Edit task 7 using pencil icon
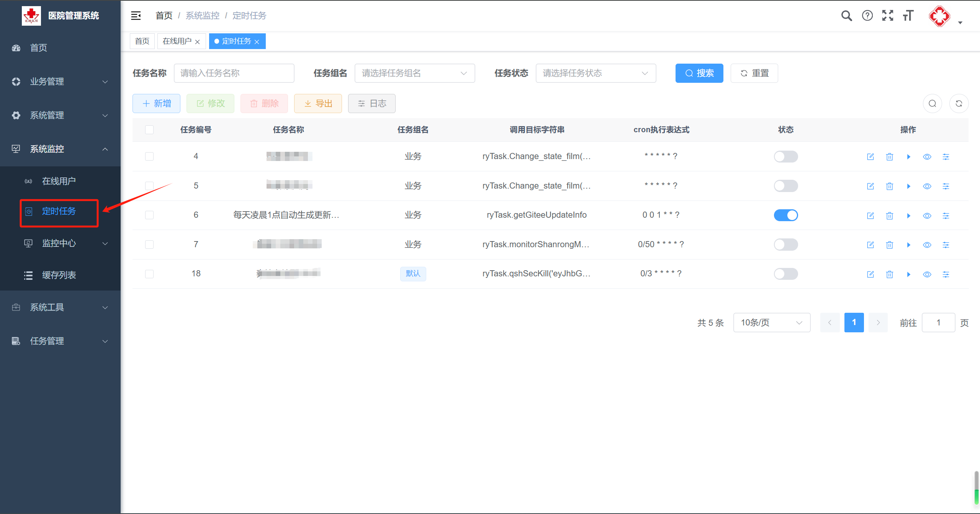 (x=870, y=245)
